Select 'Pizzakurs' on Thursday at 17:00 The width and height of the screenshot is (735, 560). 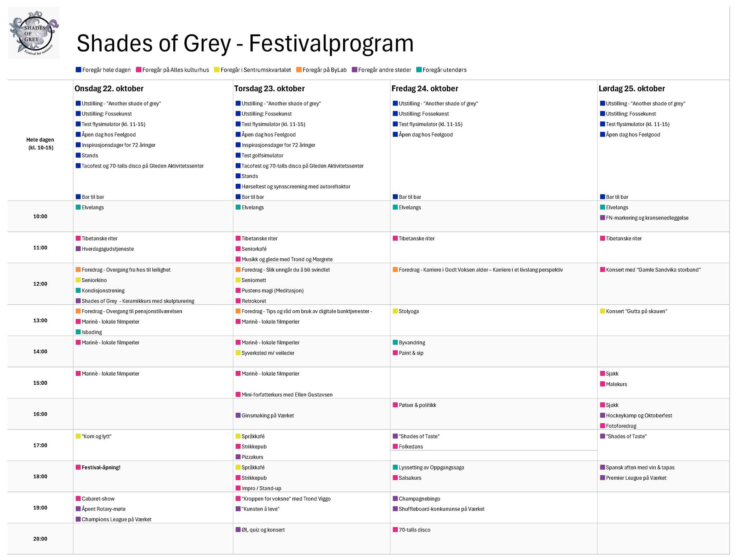coord(252,457)
